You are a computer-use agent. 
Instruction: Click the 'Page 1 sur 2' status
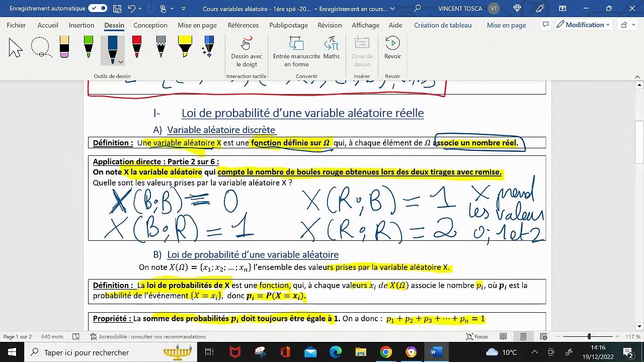17,336
